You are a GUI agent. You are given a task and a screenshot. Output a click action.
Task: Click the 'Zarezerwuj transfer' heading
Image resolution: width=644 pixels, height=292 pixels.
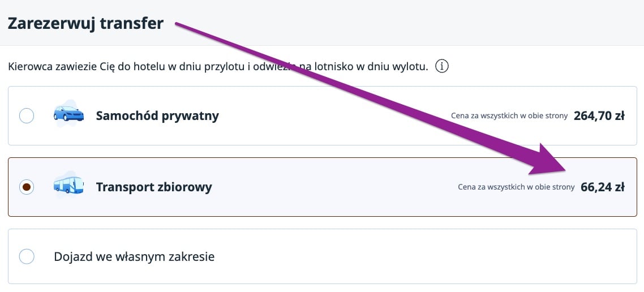click(85, 24)
